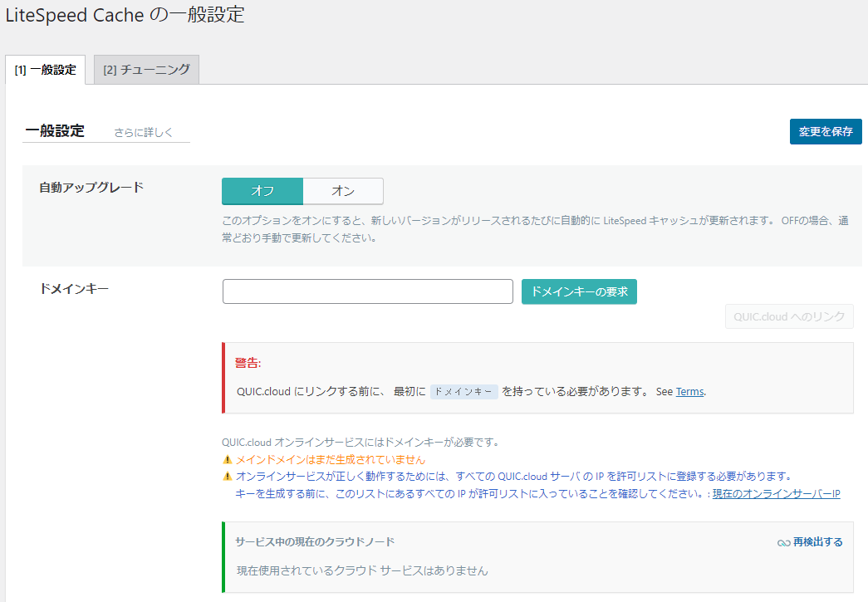Click the 現在使用されているクラウド サービスはありません text
Image resolution: width=868 pixels, height=602 pixels.
click(363, 570)
